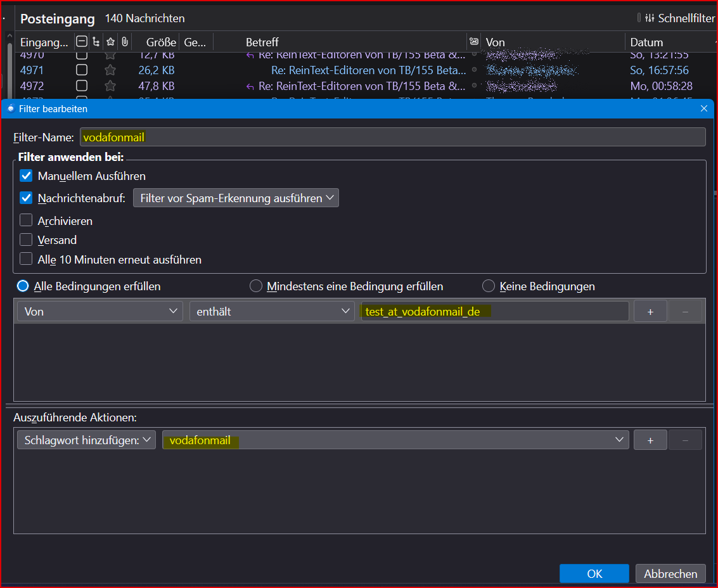Click the size 47,8 KB cell

pyautogui.click(x=156, y=86)
